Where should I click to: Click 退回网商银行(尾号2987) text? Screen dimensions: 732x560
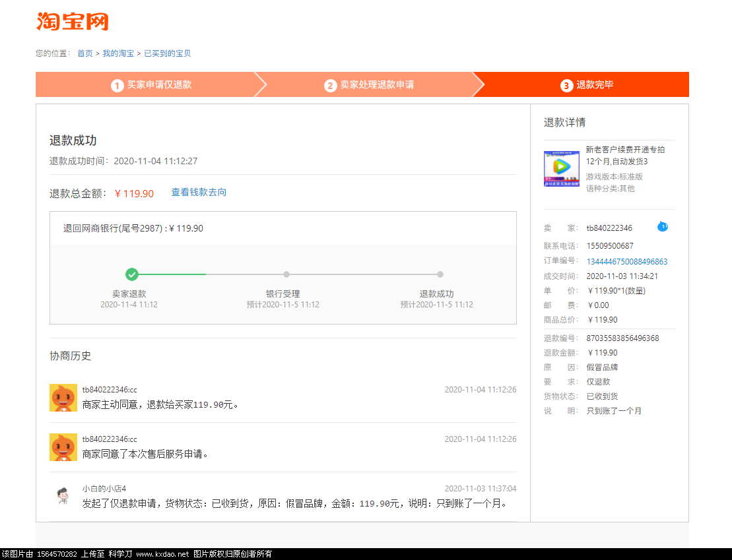[133, 229]
